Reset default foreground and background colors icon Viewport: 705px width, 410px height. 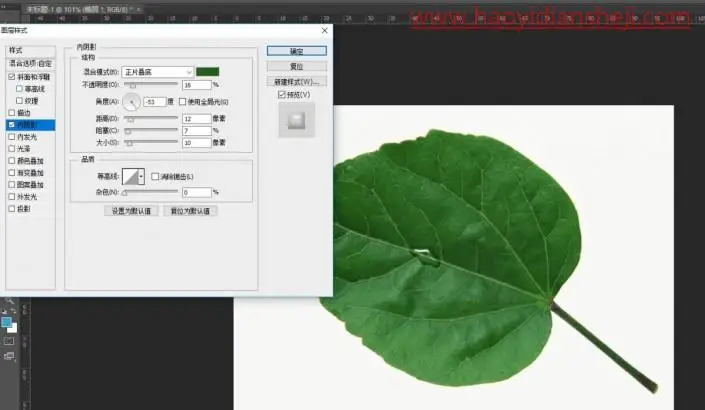tap(4, 311)
